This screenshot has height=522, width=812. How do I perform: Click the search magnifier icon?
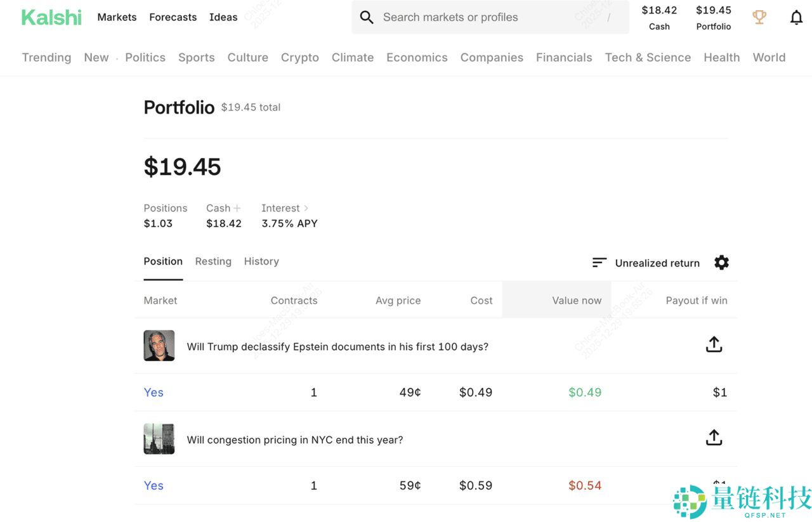point(367,17)
